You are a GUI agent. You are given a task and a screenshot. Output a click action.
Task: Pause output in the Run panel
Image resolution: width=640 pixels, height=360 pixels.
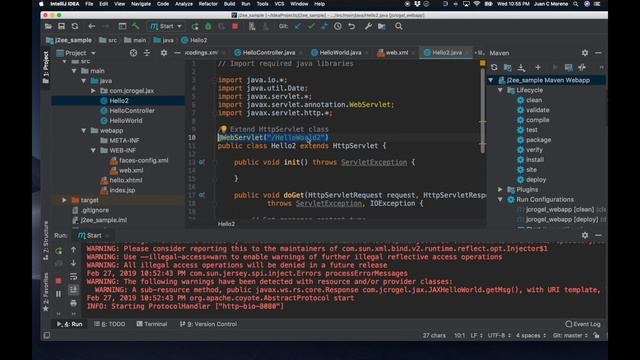(x=59, y=294)
